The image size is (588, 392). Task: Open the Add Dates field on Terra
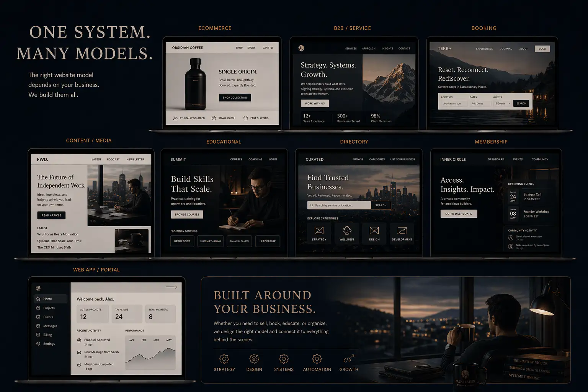click(480, 103)
